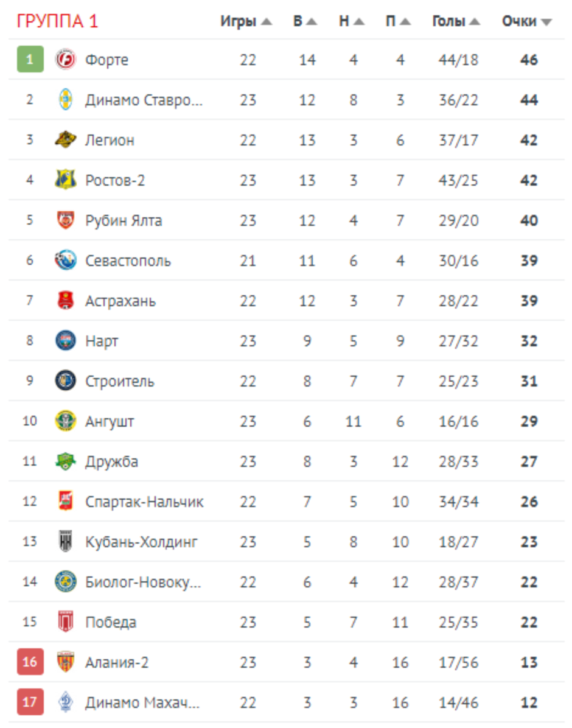Click green position badge number 1

[30, 60]
